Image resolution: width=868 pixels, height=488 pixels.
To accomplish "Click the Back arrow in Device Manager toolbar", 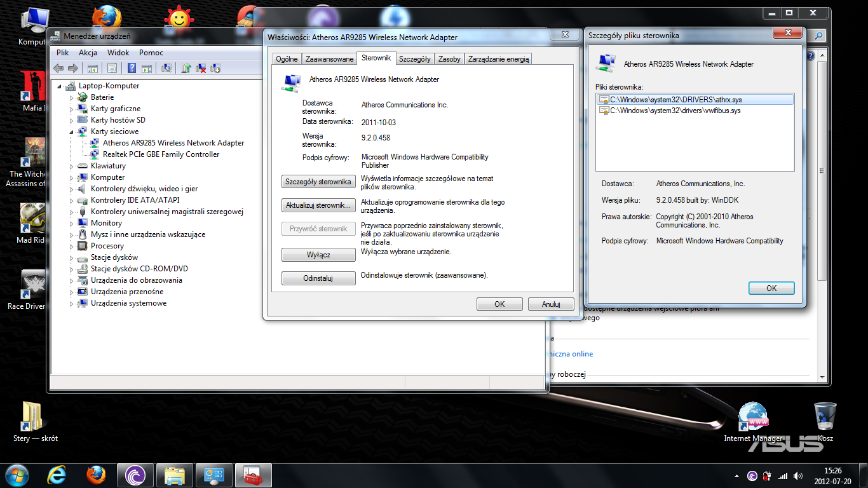I will click(58, 68).
